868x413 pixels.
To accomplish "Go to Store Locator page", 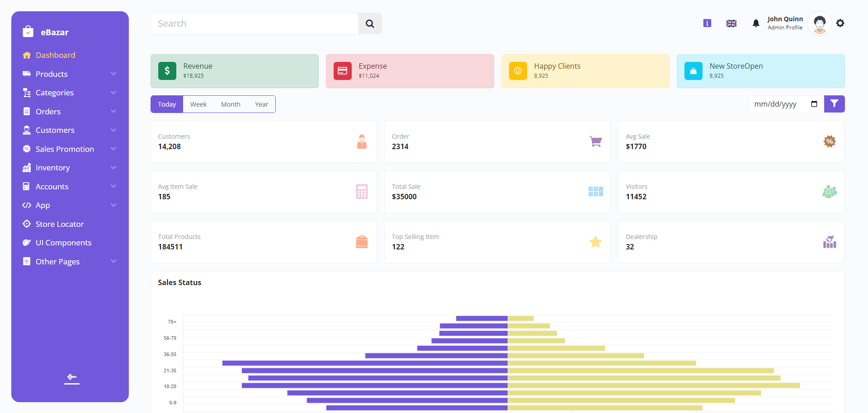I will 59,224.
